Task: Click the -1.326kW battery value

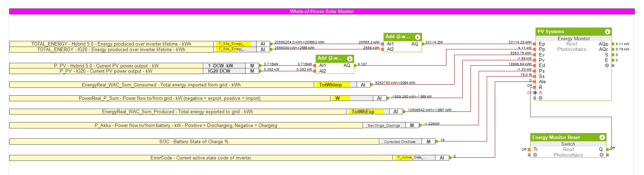Action: [x=431, y=123]
